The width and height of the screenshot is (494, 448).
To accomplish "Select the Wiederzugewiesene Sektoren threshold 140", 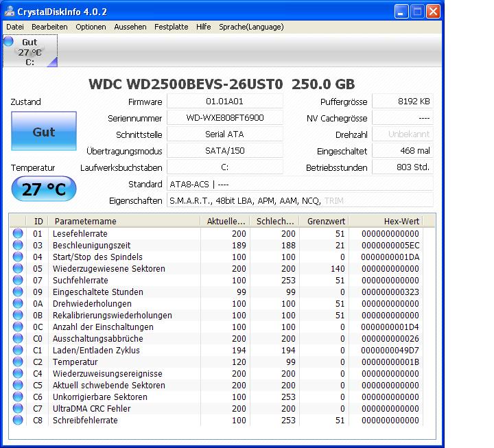I will 338,269.
